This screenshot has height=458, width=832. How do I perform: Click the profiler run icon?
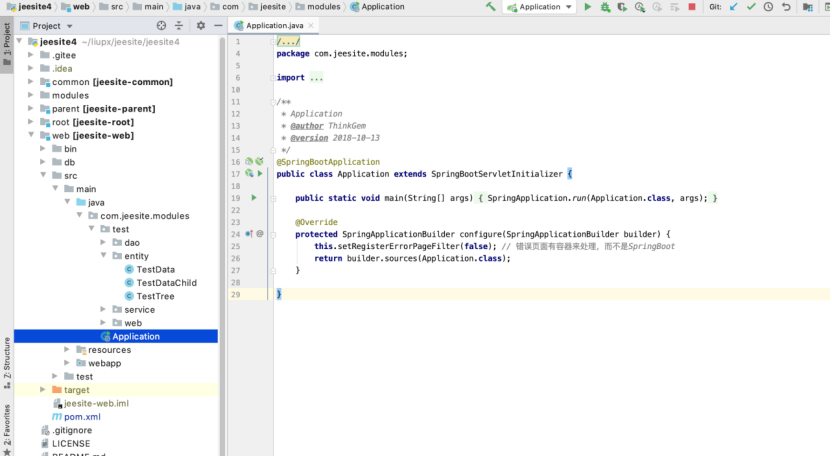tap(640, 7)
